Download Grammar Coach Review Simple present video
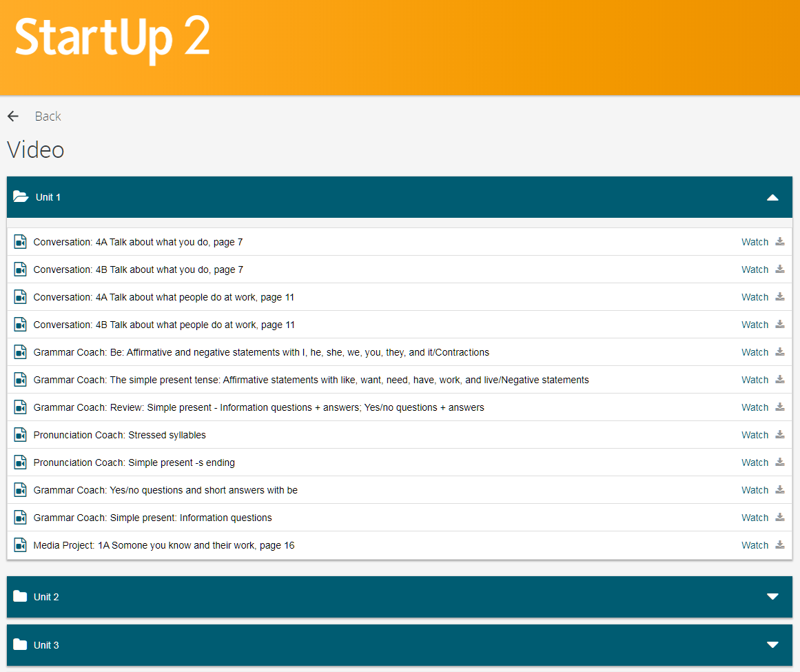Screen dimensions: 800x672 [x=780, y=407]
